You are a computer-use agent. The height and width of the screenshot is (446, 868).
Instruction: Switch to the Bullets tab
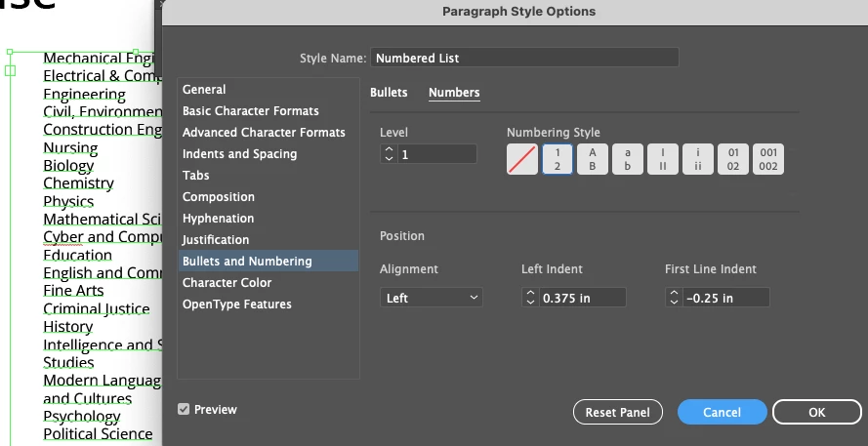click(x=389, y=93)
